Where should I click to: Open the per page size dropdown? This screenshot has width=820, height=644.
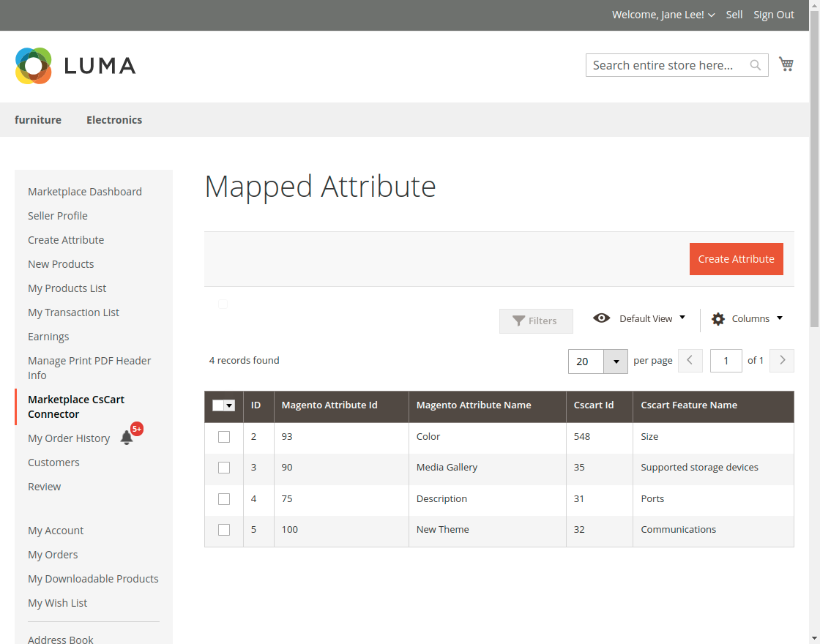click(x=616, y=361)
